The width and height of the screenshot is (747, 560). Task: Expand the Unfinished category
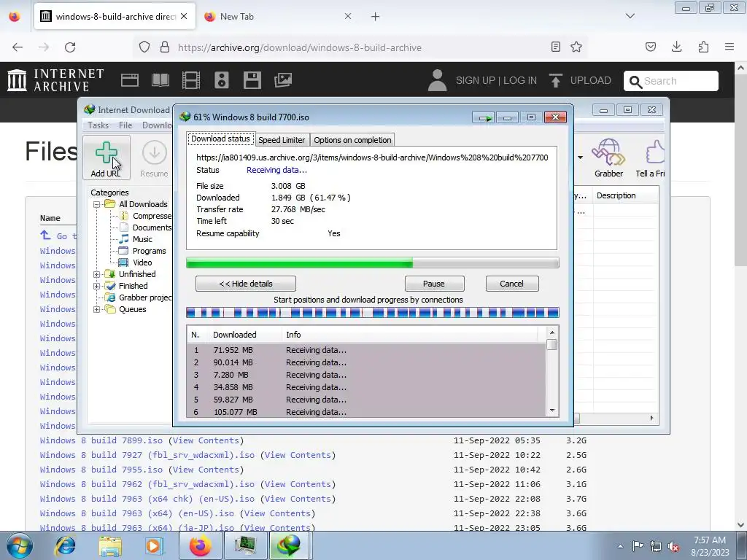click(97, 274)
